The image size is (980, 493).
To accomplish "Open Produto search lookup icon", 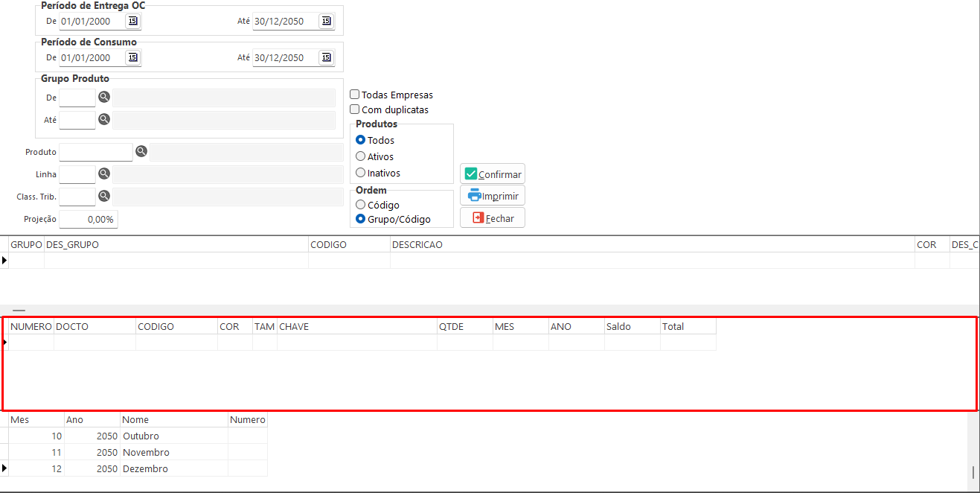I will coord(141,152).
